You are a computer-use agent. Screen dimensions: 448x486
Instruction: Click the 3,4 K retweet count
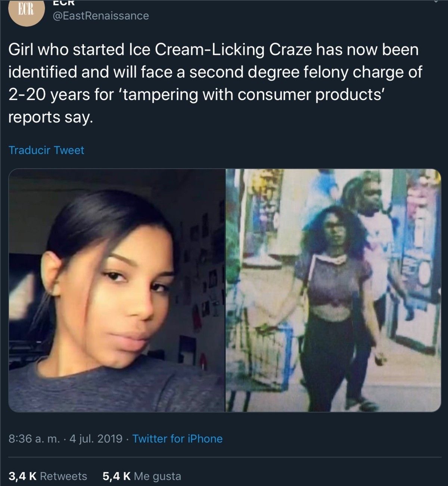click(x=22, y=476)
